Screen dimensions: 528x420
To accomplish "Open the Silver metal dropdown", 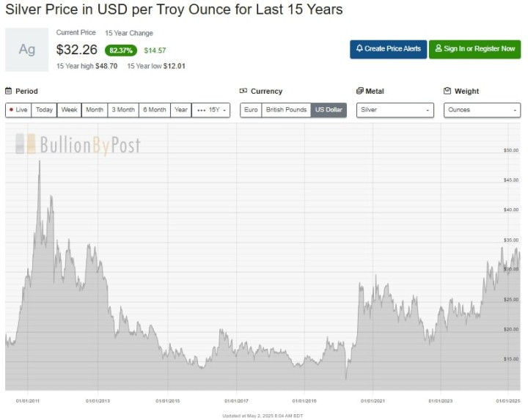I will click(395, 110).
